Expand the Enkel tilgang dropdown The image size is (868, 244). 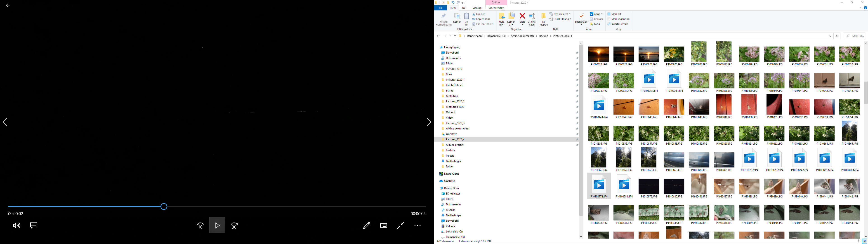pos(561,19)
